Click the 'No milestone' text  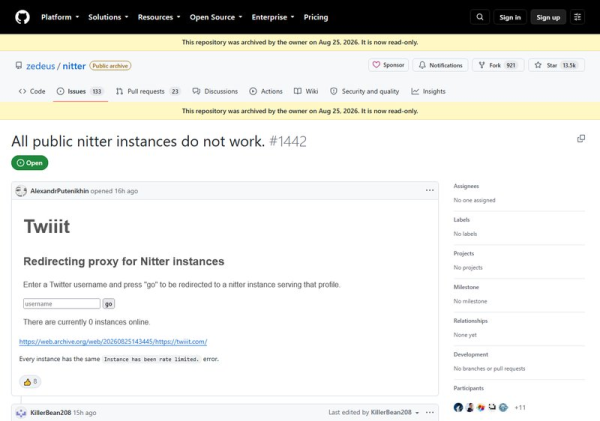click(470, 301)
